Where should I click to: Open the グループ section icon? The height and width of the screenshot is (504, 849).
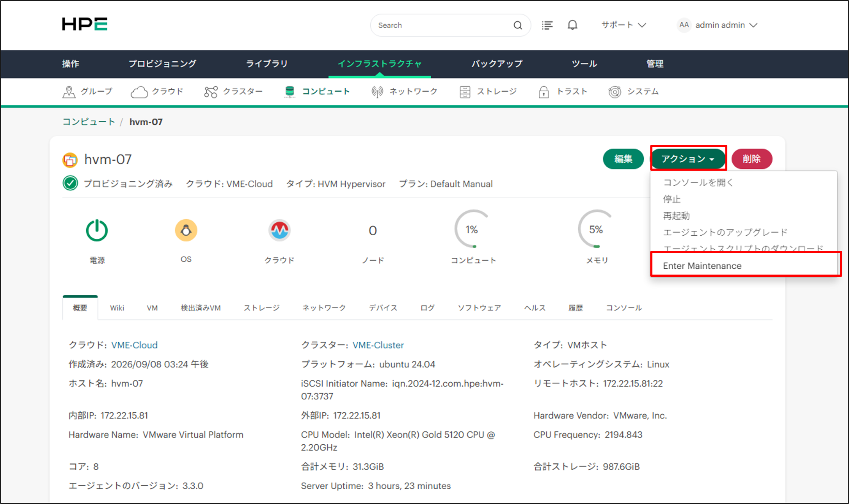click(68, 92)
